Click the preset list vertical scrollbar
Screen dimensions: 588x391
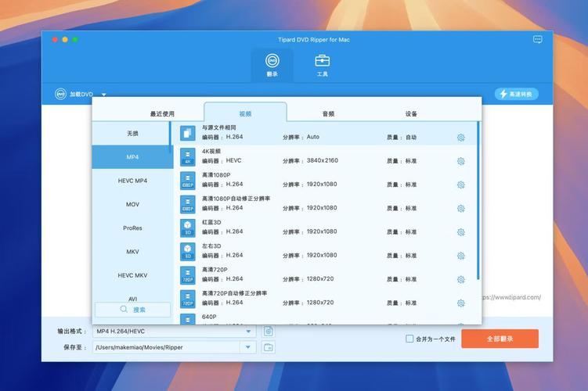(478, 200)
